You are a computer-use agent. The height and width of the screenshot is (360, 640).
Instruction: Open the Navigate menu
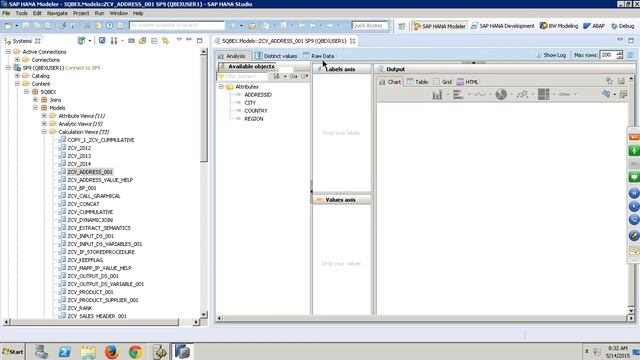point(57,13)
